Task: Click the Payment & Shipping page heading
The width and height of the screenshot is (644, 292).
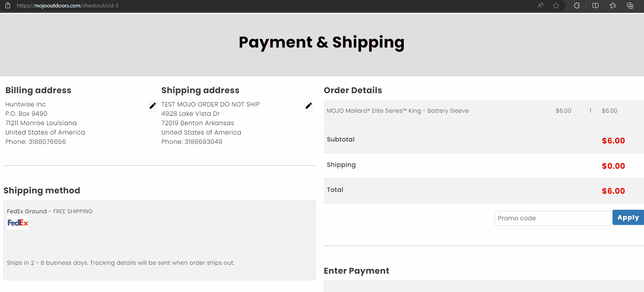Action: tap(322, 42)
